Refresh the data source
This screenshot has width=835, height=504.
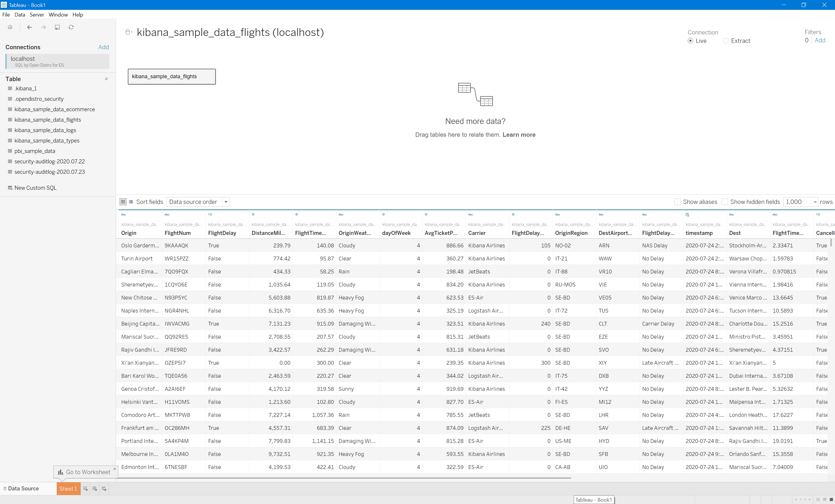[x=71, y=27]
